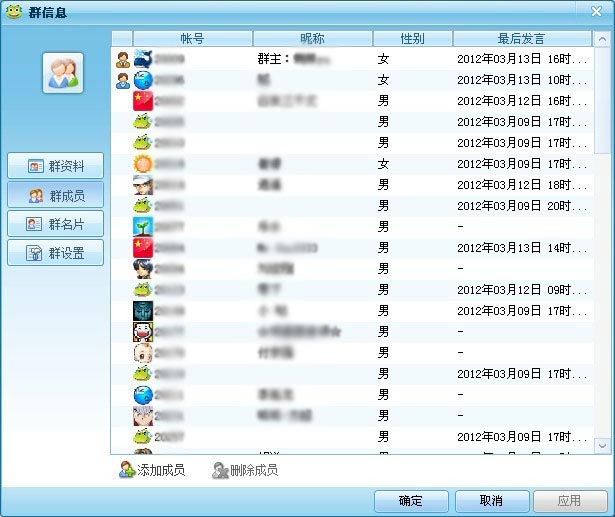Sort members by the 性别 column header
Screen dimensions: 615x517
coord(412,38)
